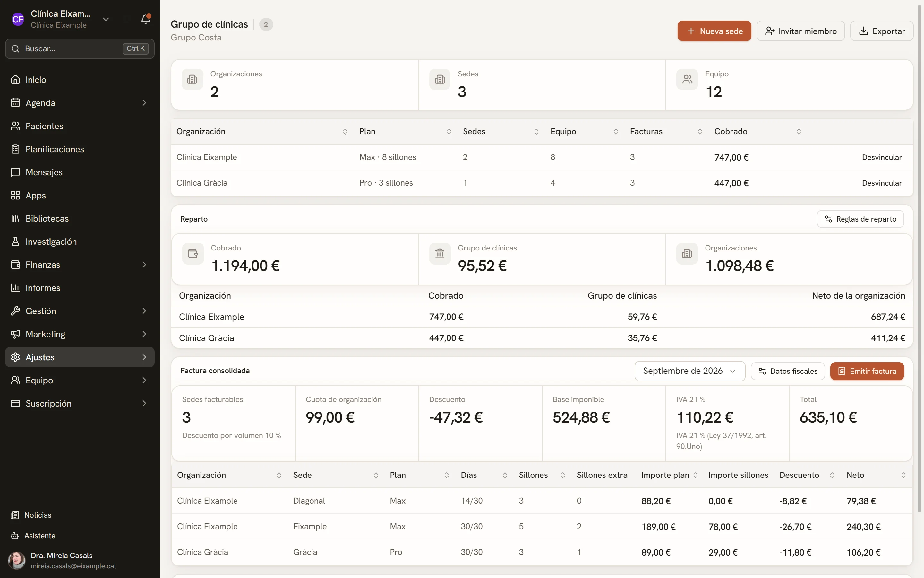
Task: Expand the Marketing submenu
Action: pos(144,334)
